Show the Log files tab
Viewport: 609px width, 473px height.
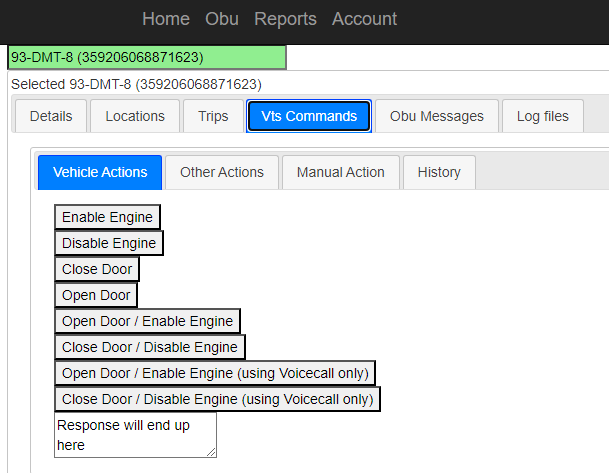point(543,116)
